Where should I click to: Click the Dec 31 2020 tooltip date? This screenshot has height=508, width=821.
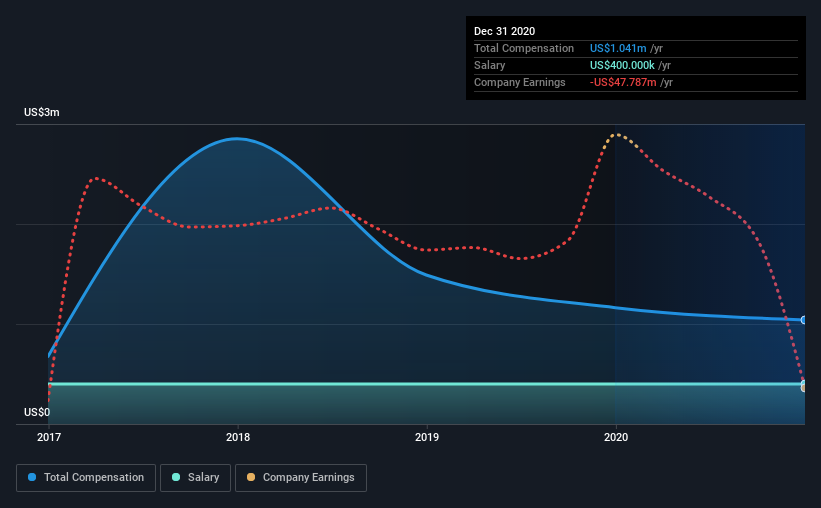(x=504, y=31)
